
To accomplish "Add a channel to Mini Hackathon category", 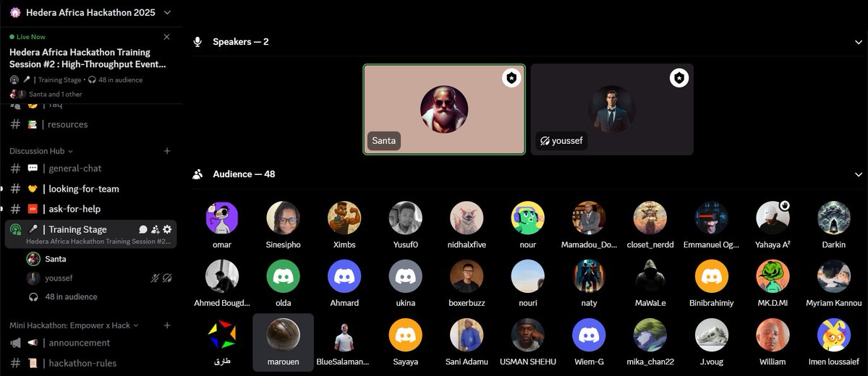I will [167, 325].
